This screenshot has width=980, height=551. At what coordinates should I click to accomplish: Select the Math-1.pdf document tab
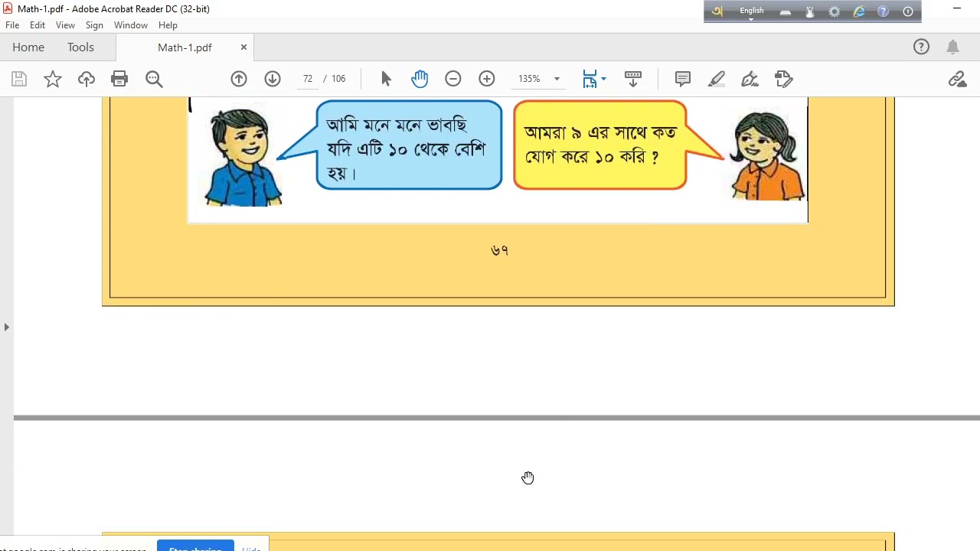(185, 47)
